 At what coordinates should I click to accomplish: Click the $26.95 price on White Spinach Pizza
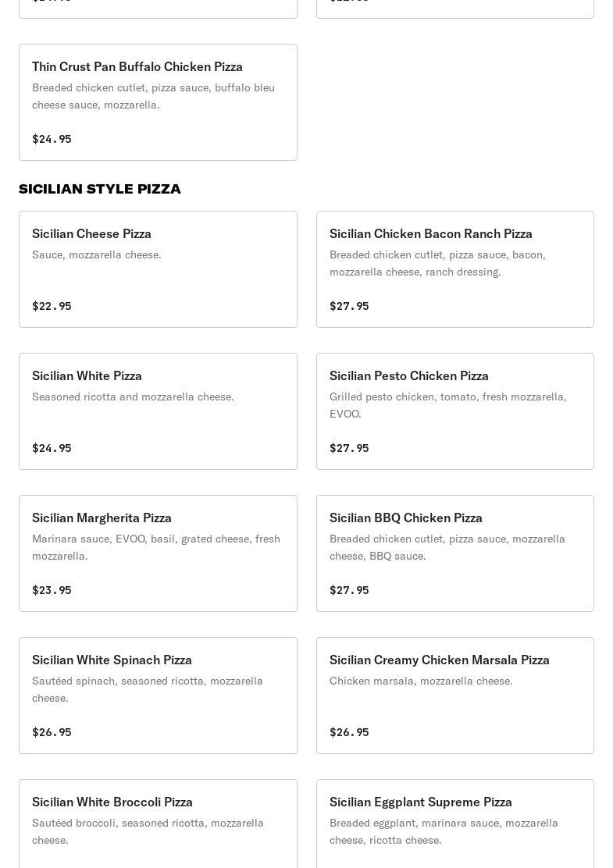[x=52, y=732]
